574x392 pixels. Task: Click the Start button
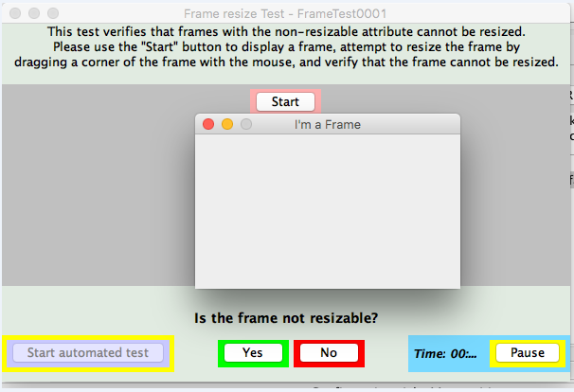pos(285,101)
